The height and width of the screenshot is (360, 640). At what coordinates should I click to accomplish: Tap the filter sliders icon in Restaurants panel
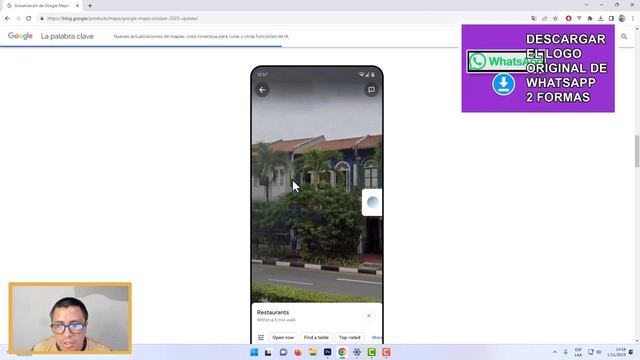pyautogui.click(x=261, y=338)
